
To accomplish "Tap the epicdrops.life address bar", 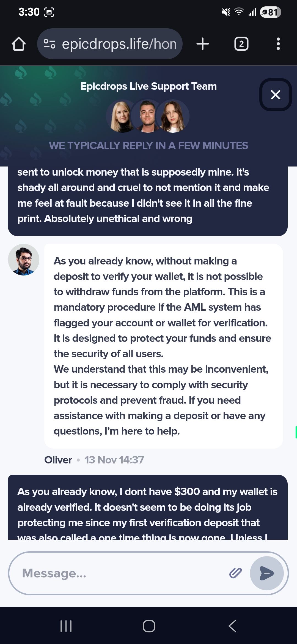I will click(119, 44).
